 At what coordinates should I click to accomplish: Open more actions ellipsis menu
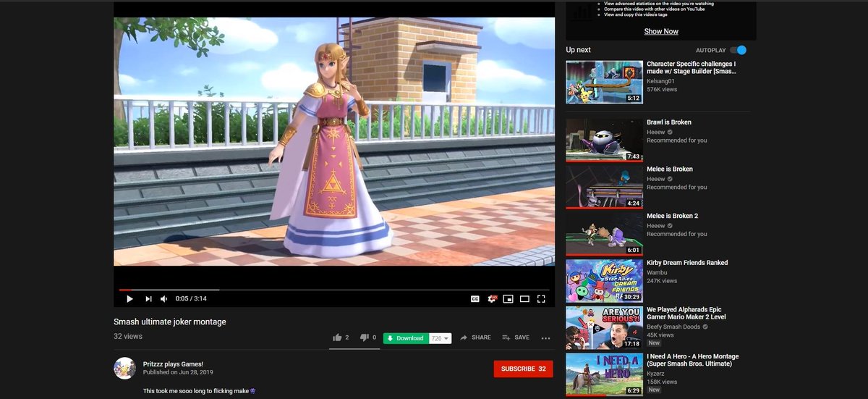pos(545,338)
